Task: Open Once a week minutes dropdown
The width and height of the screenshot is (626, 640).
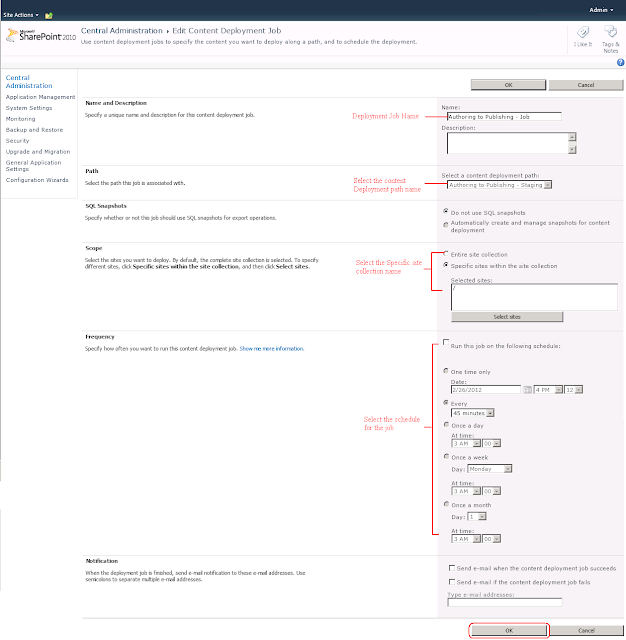Action: pyautogui.click(x=491, y=491)
